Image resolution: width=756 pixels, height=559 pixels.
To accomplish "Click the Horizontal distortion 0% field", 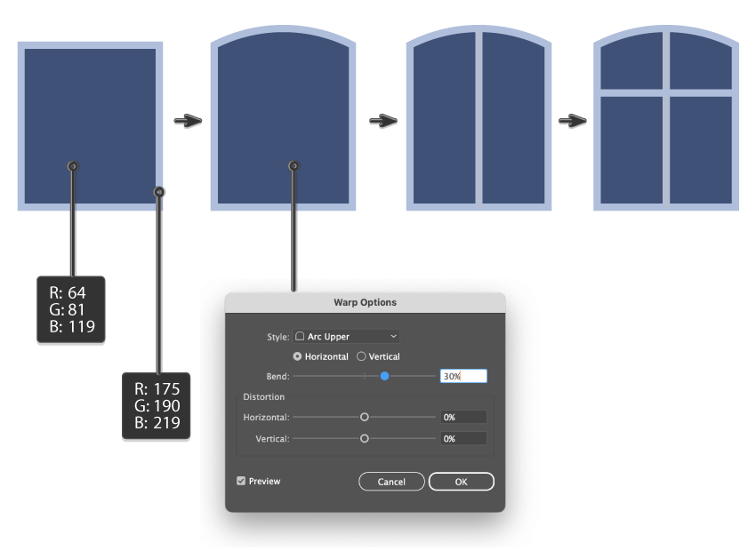I will click(463, 417).
